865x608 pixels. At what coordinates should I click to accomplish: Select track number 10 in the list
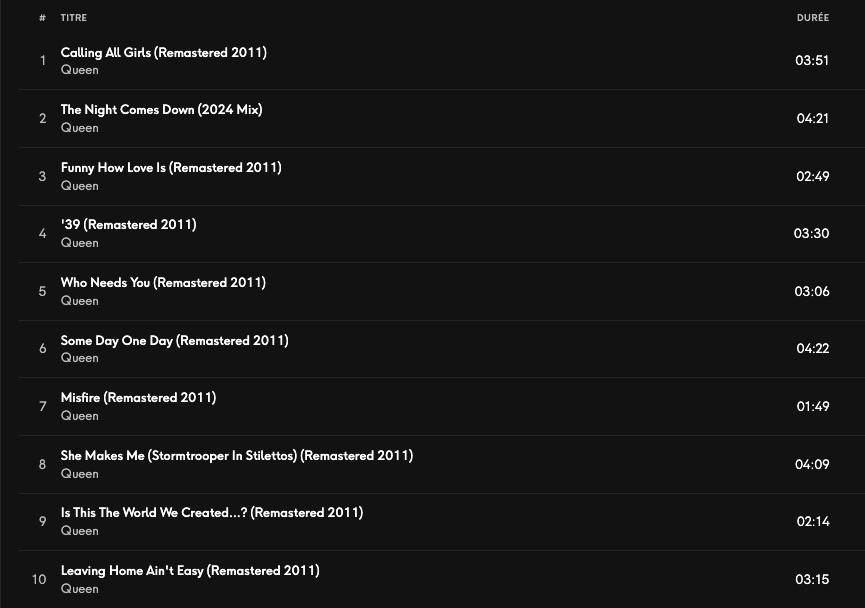point(39,579)
